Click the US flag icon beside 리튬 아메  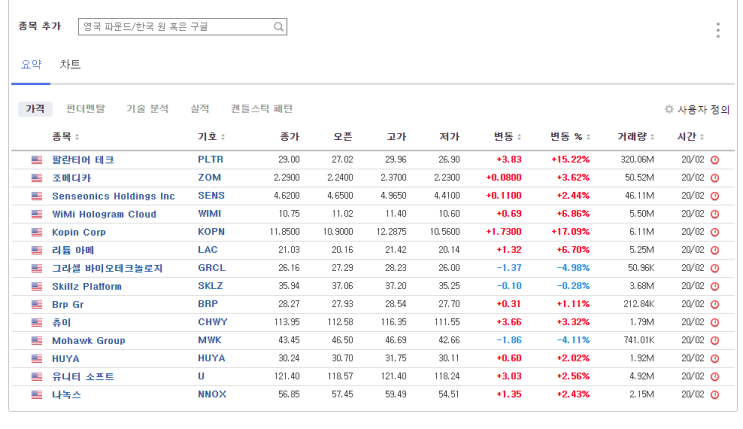[x=36, y=250]
